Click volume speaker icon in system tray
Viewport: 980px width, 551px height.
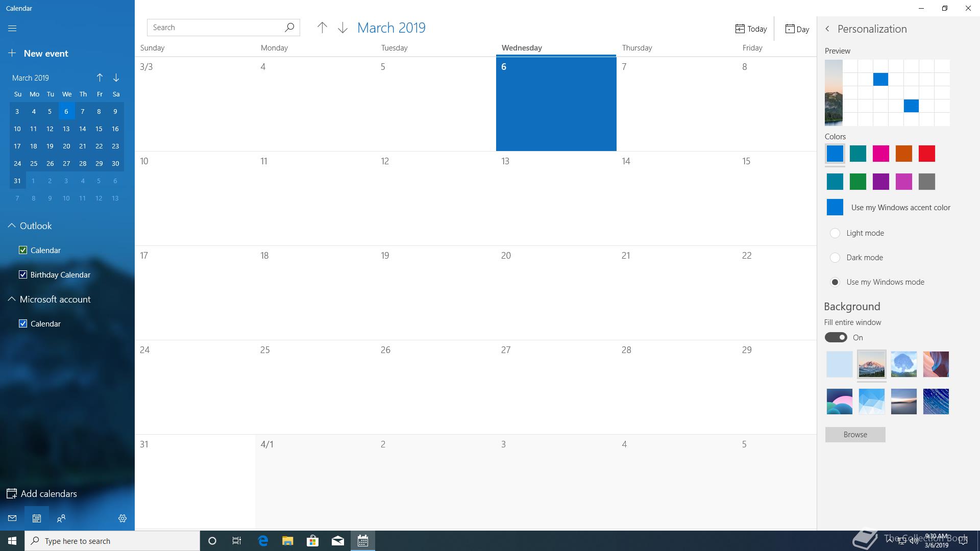pyautogui.click(x=914, y=541)
